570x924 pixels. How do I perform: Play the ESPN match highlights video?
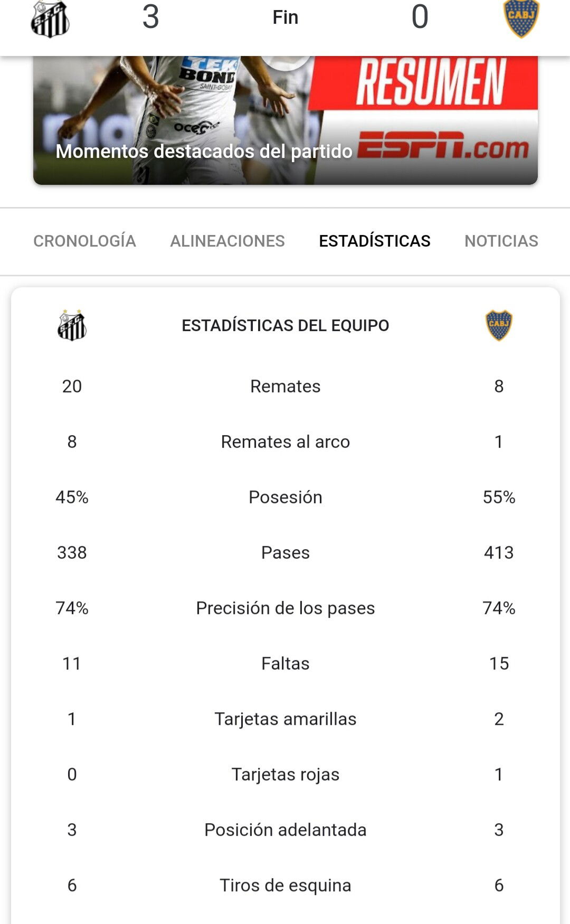click(286, 120)
